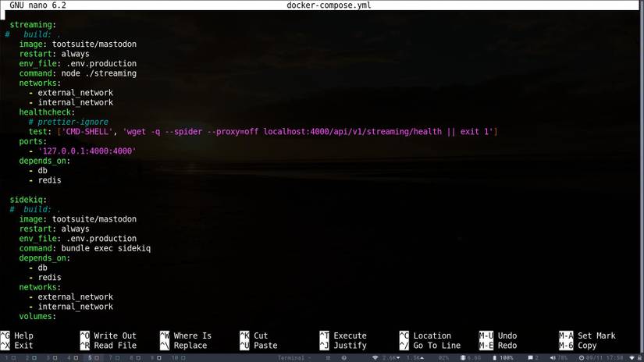Place cursor on the '# prettier-ignore' comment

68,122
